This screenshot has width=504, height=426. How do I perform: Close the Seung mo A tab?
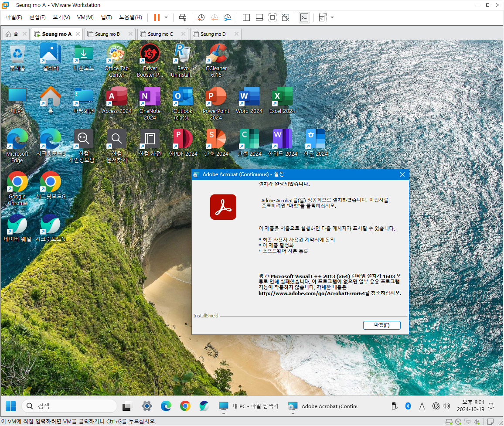[x=78, y=34]
